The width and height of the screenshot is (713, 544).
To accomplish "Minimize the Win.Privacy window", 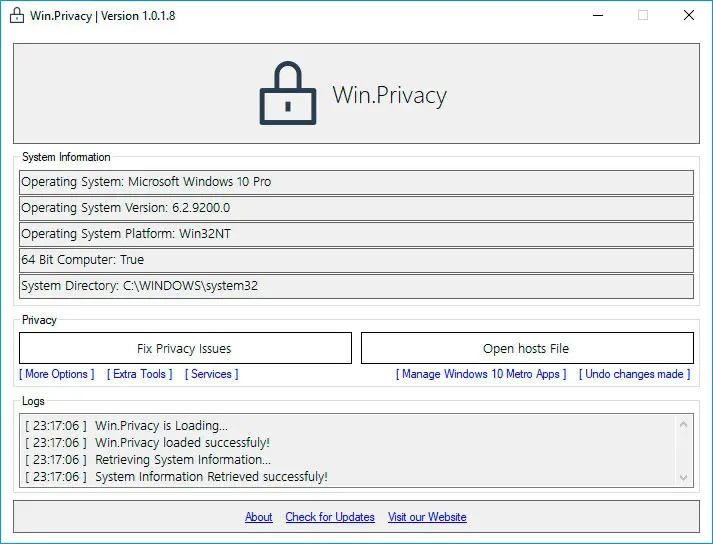I will point(598,15).
